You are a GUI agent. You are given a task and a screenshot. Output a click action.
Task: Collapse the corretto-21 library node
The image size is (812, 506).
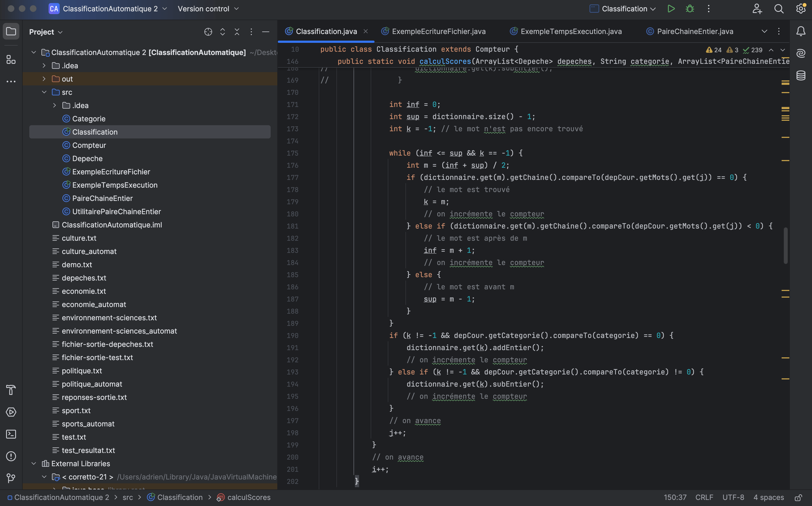[44, 477]
